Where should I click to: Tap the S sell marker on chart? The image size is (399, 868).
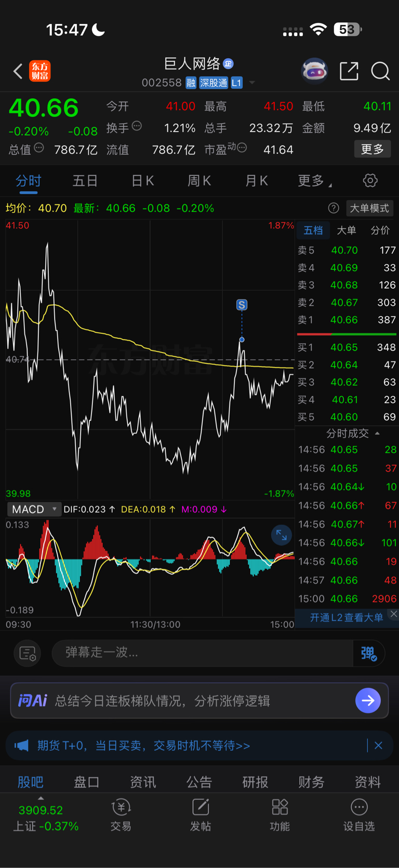pyautogui.click(x=242, y=305)
